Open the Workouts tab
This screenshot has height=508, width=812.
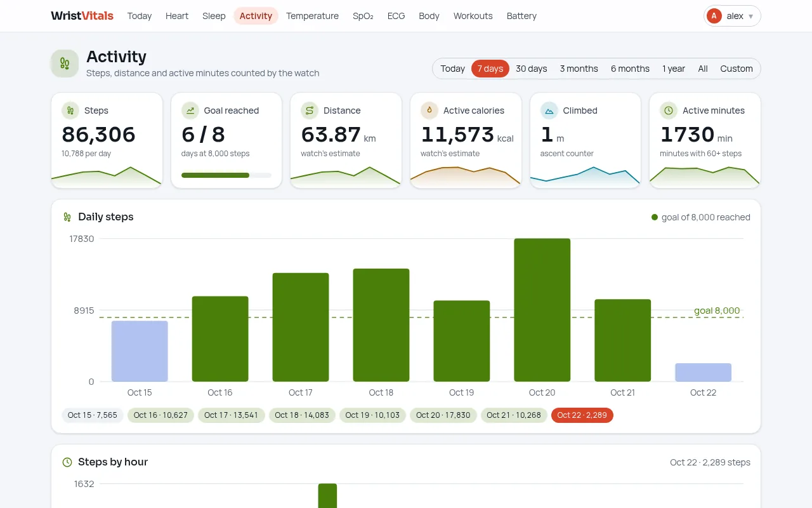point(473,16)
